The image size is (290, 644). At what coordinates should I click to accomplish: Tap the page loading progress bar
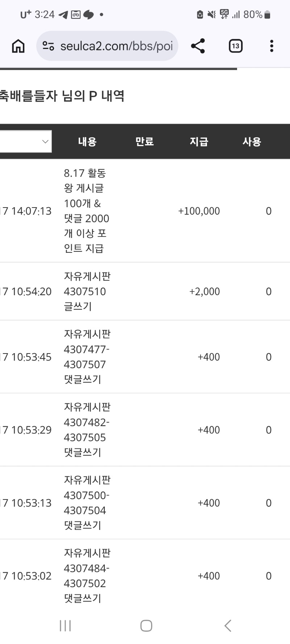click(119, 68)
